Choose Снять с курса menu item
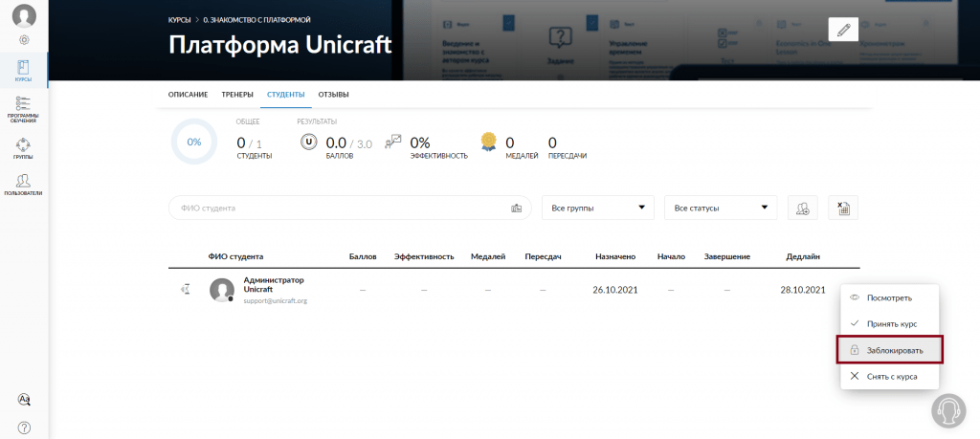Image resolution: width=980 pixels, height=439 pixels. coord(890,377)
